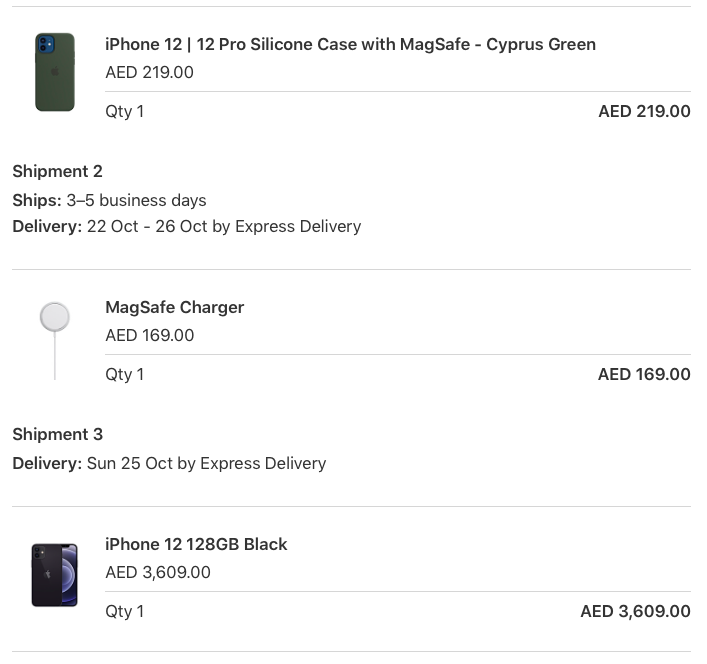Click the MagSafe Charger product image
The height and width of the screenshot is (664, 707).
click(x=55, y=341)
